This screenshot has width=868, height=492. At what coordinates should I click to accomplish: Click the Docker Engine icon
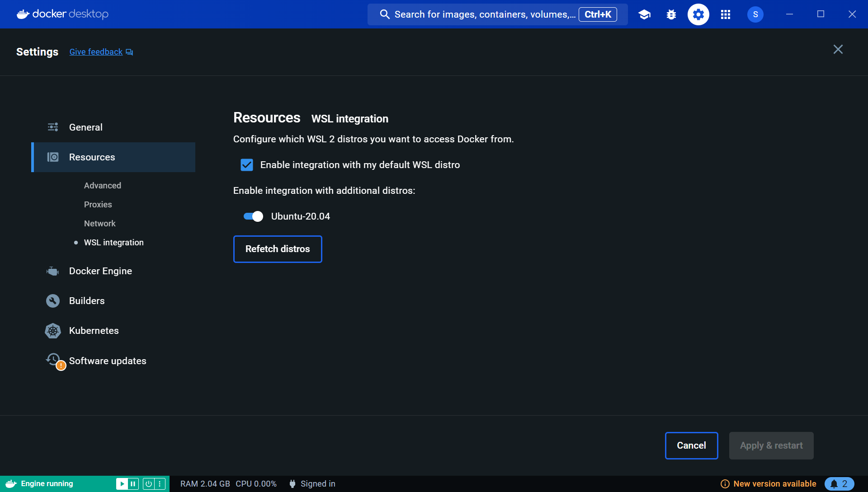(x=53, y=271)
